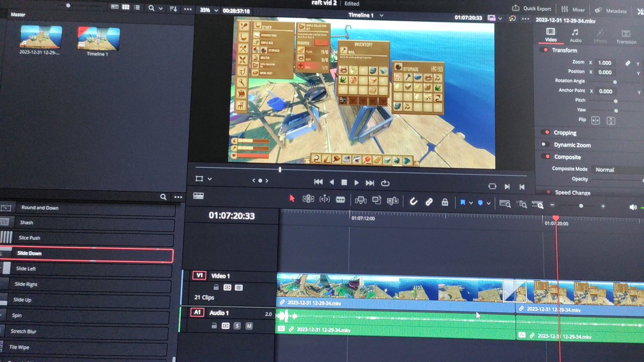The width and height of the screenshot is (644, 362).
Task: Toggle loop playback in viewer
Action: (x=385, y=183)
